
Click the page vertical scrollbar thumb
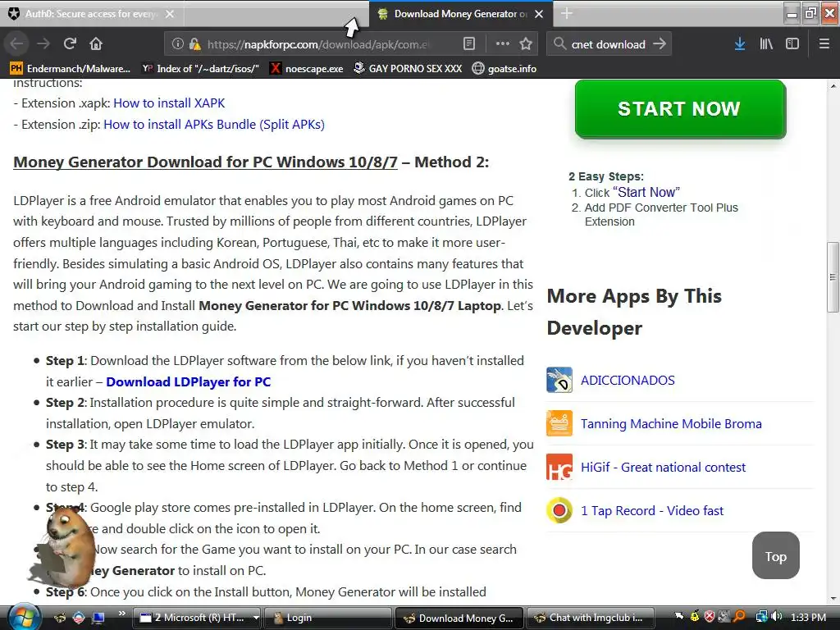pos(833,276)
